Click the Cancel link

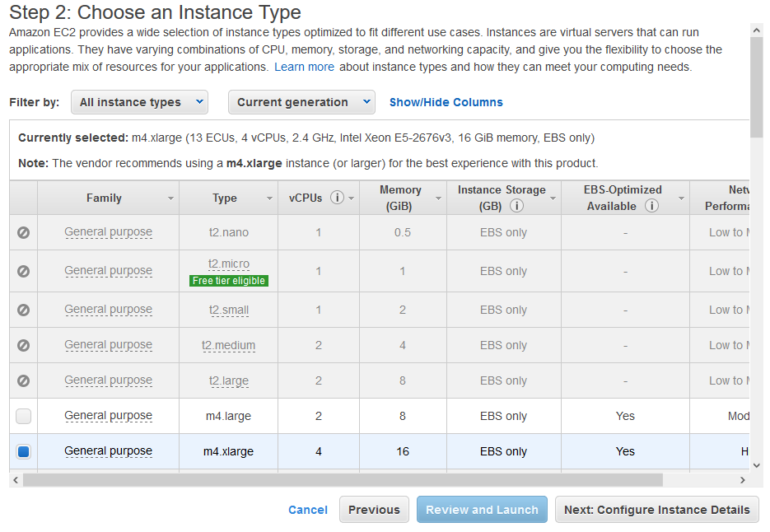307,510
